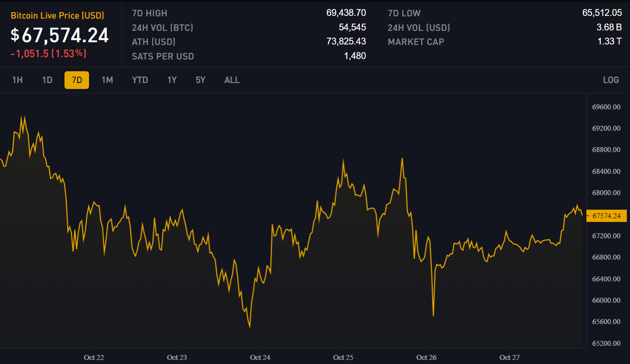
Task: Click the yellow 67574.24 price axis tag
Action: pos(606,216)
